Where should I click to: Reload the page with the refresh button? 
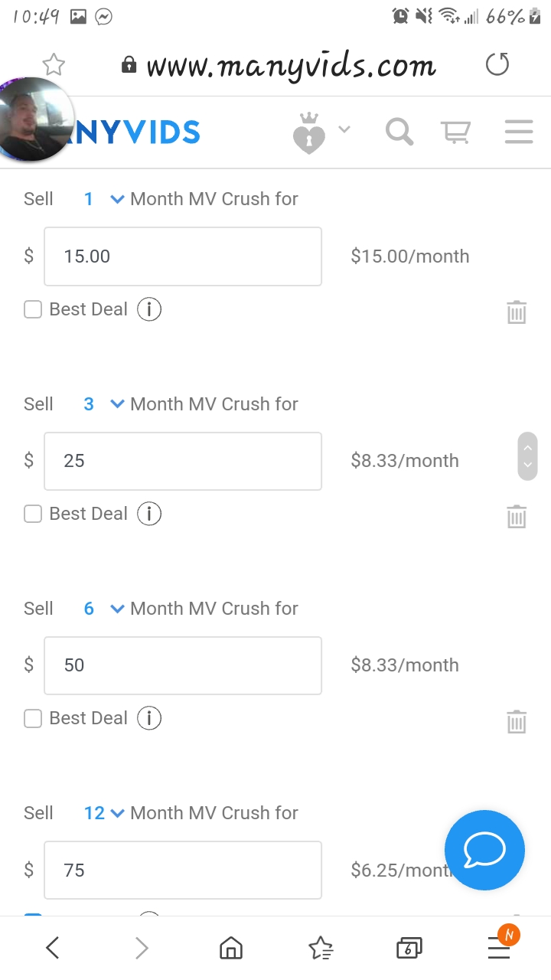pos(497,65)
